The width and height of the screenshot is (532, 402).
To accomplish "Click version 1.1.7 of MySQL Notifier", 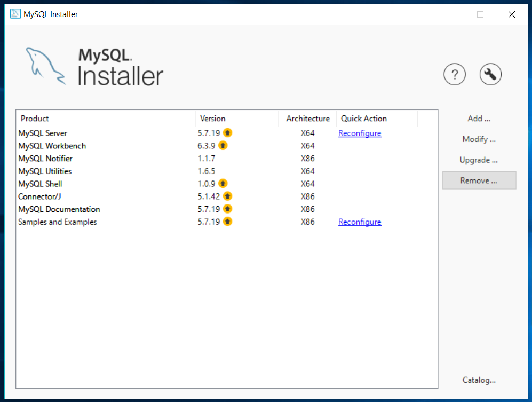I will point(207,159).
